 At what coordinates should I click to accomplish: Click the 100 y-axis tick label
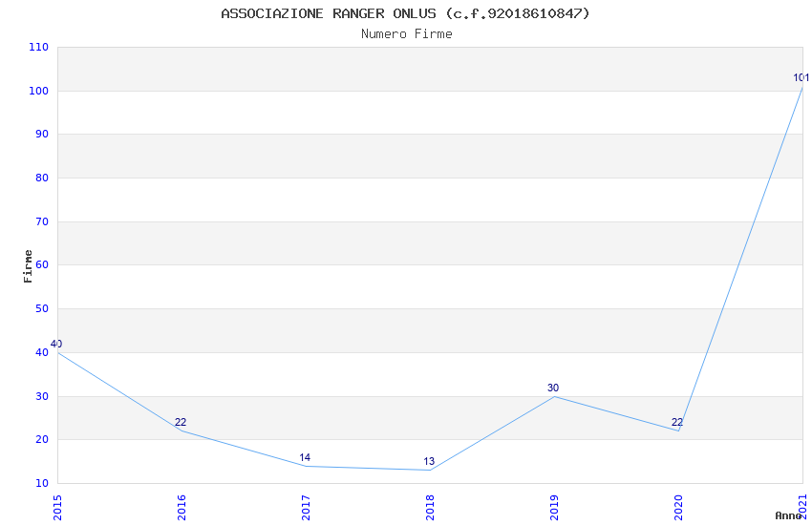click(x=38, y=91)
